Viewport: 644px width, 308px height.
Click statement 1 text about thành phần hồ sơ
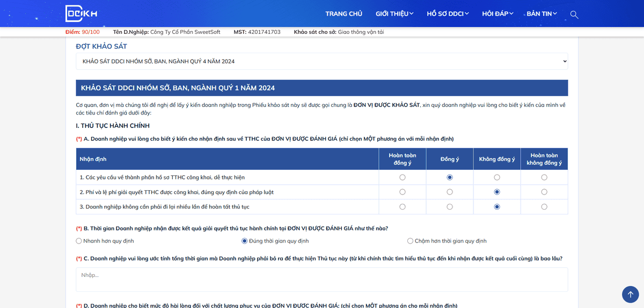[x=162, y=177]
